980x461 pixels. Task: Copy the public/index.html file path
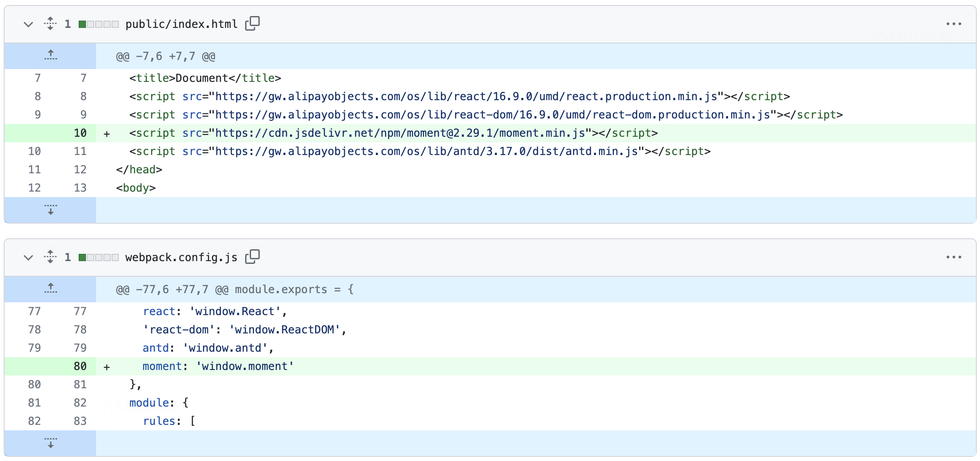[252, 23]
